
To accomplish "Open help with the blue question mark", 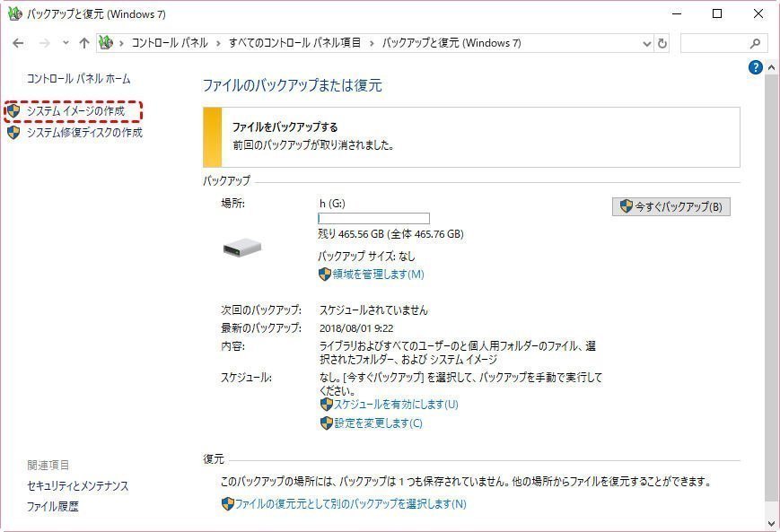I will (x=755, y=67).
